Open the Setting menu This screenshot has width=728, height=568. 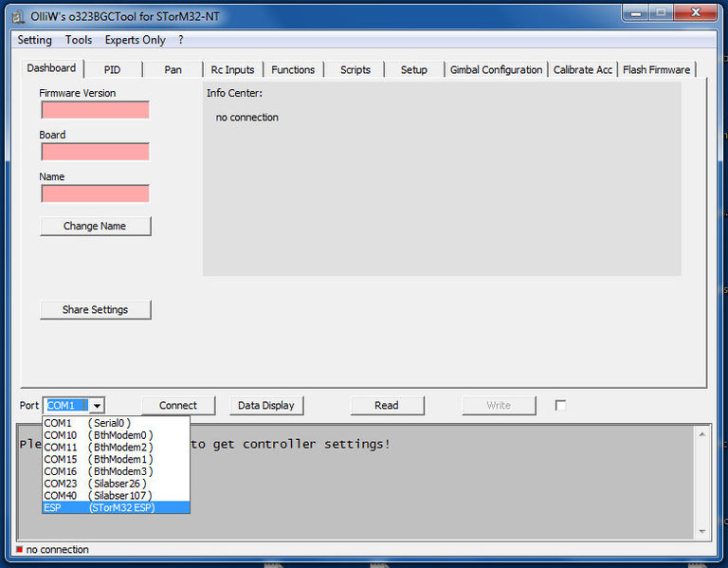coord(35,40)
